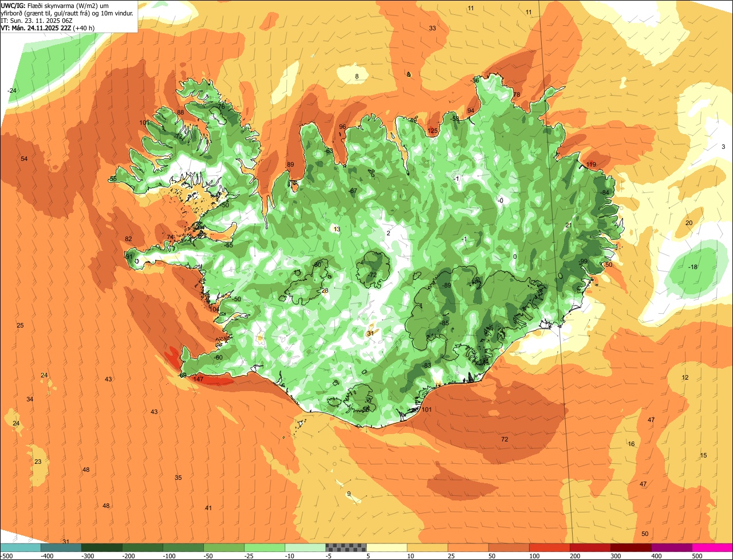Image resolution: width=733 pixels, height=560 pixels.
Task: Click the '35' value in the southwest ocean
Action: click(x=178, y=478)
